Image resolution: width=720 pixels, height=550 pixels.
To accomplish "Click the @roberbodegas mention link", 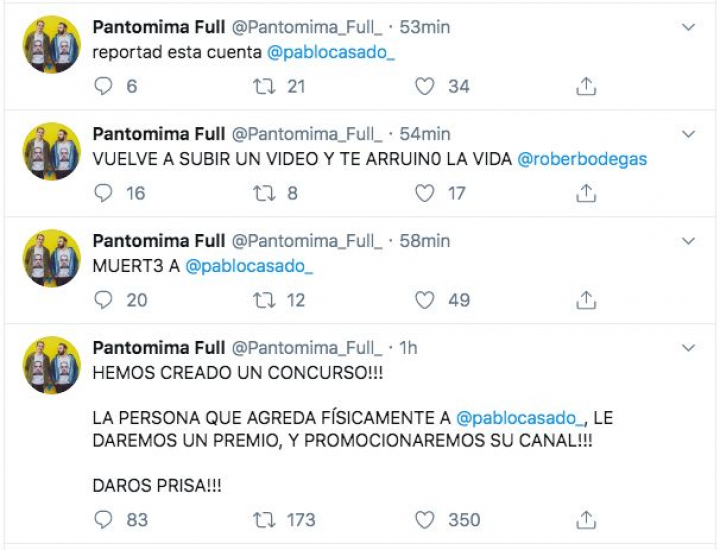I will tap(582, 159).
